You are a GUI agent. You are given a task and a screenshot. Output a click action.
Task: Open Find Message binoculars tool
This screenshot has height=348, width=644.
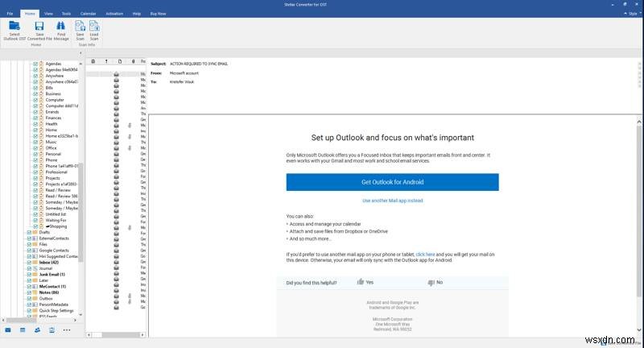point(61,26)
